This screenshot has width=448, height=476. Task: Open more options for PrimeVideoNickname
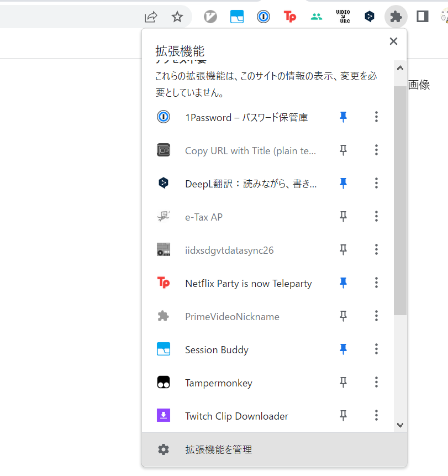(x=376, y=316)
